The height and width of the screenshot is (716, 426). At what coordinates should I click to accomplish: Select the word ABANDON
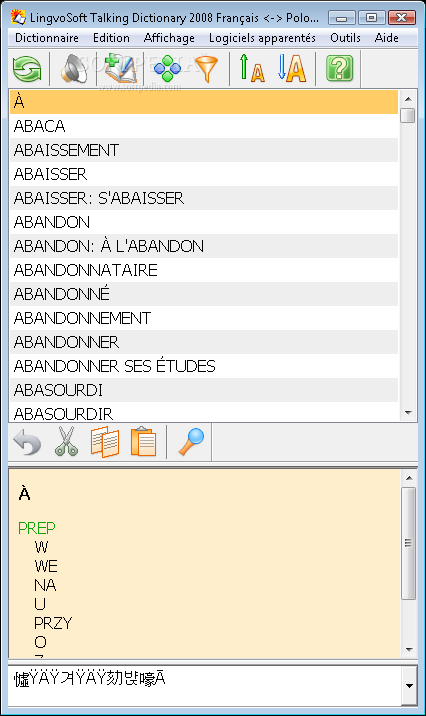coord(204,222)
